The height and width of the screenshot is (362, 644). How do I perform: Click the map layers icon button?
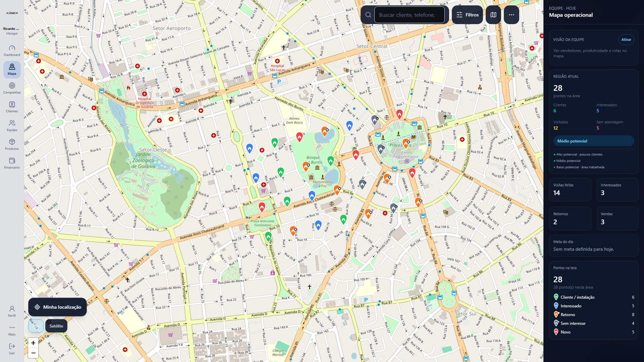493,15
